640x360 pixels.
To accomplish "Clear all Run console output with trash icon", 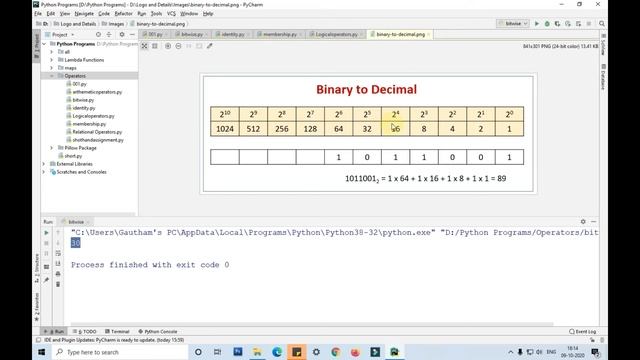I will [58, 284].
